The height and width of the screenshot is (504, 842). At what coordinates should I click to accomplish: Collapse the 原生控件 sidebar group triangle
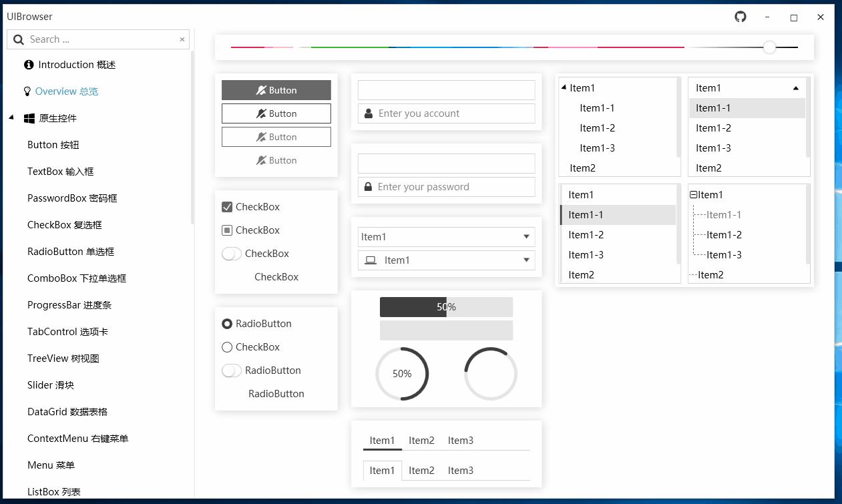tap(11, 118)
